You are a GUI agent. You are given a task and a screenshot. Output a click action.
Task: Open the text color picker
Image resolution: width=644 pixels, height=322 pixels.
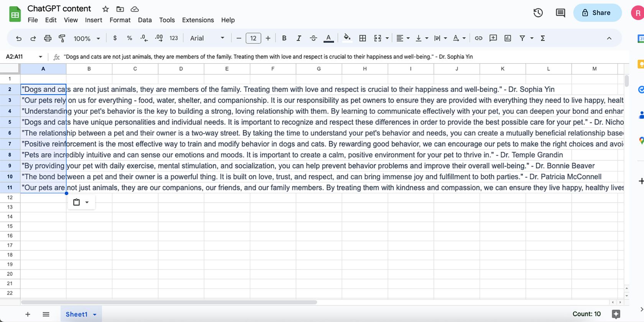tap(329, 38)
